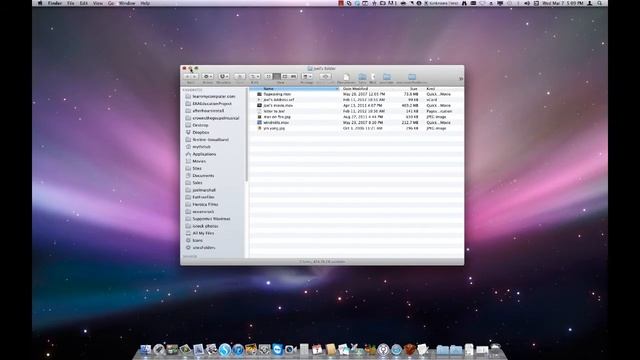Open iTunes from the Dock
This screenshot has height=360, width=640.
[x=238, y=349]
